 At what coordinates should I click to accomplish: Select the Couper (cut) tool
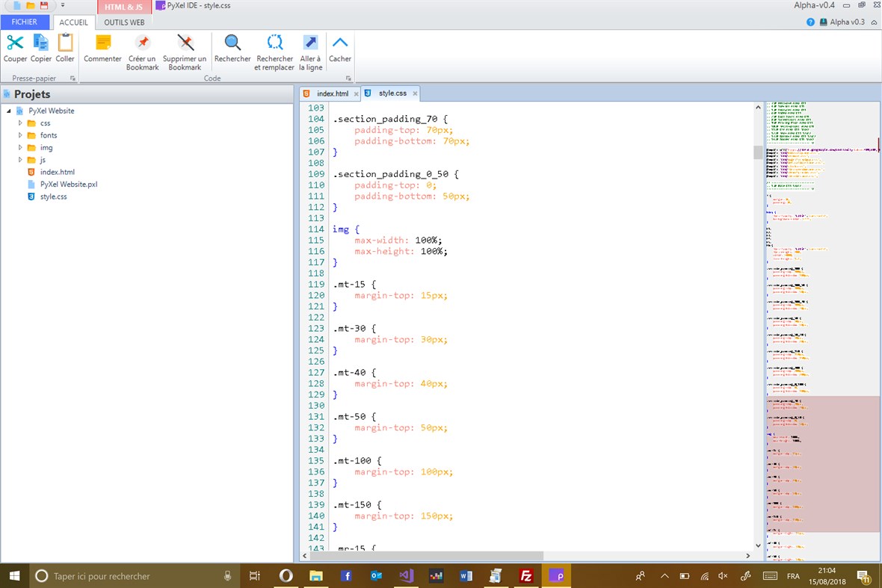(x=15, y=49)
